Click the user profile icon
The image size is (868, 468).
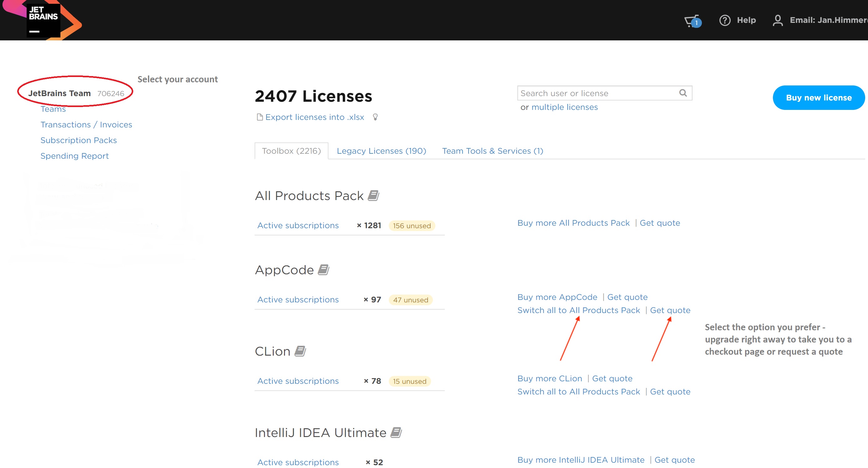pos(777,20)
